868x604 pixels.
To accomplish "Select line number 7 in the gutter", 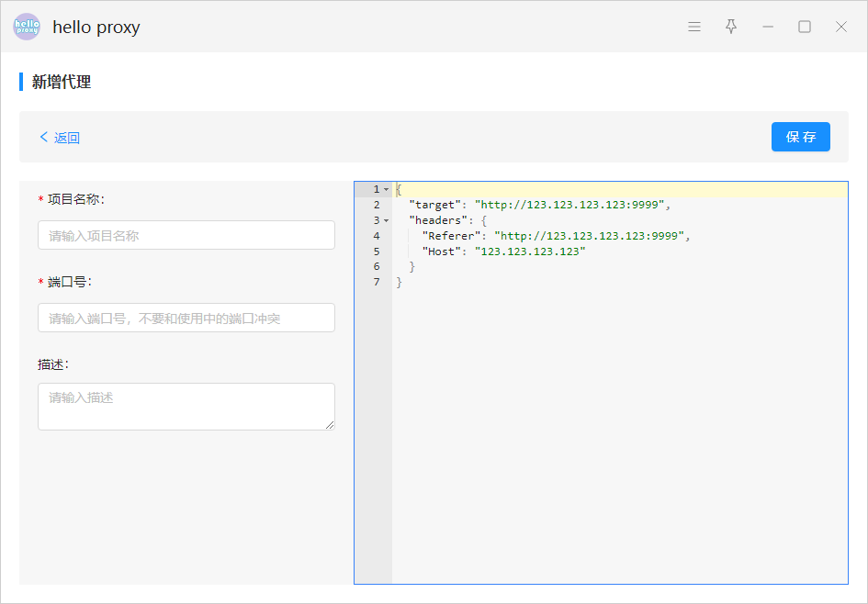I will point(377,282).
